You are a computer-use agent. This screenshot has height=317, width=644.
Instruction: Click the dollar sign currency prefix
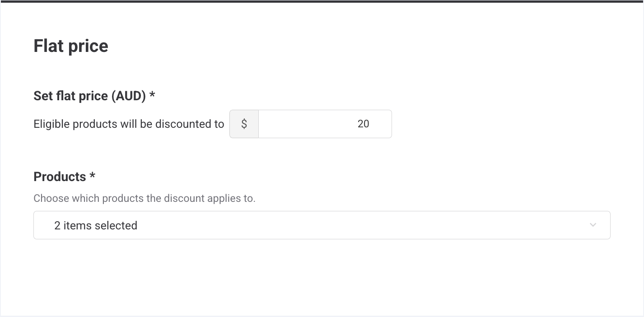pos(244,124)
